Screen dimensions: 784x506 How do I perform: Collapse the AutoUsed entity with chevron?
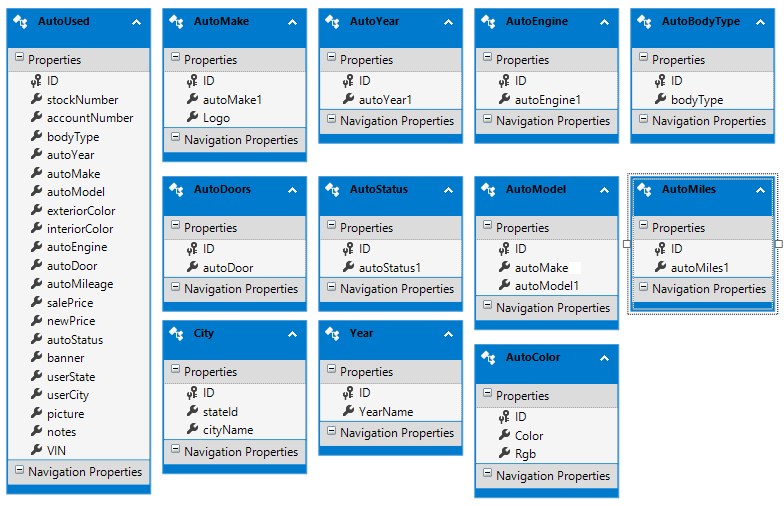[x=136, y=21]
